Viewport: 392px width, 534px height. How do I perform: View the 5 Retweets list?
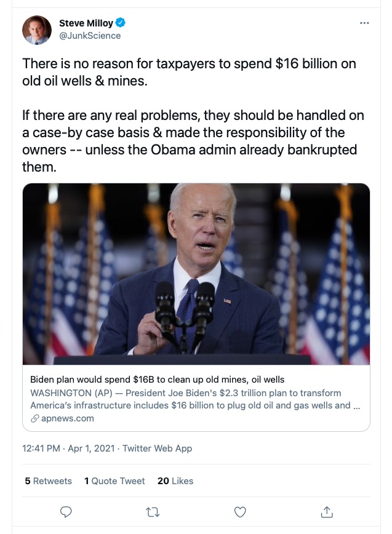click(x=48, y=481)
